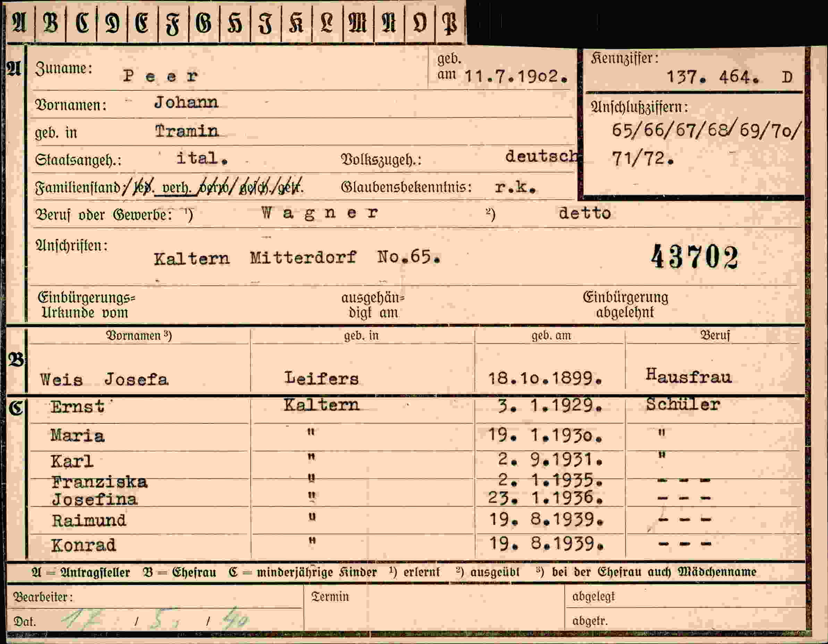Click the underlined 'verh.' marital status
Viewport: 828px width, 644px height.
click(x=176, y=187)
